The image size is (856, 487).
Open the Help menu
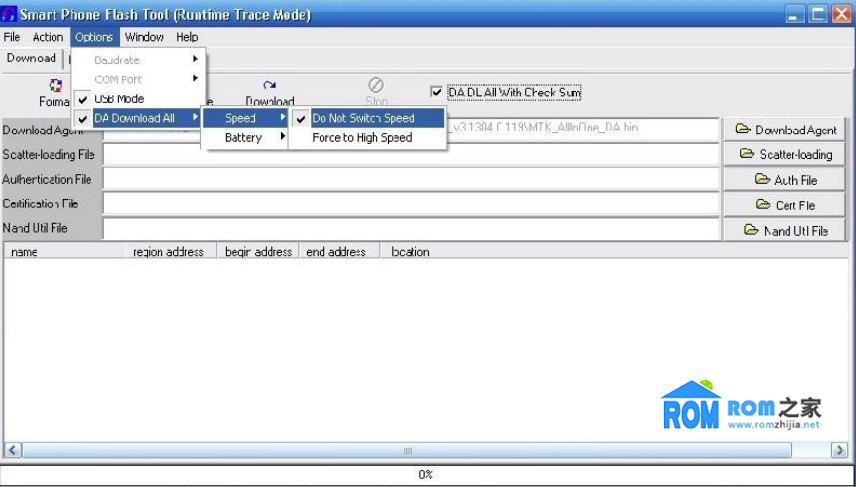(187, 37)
